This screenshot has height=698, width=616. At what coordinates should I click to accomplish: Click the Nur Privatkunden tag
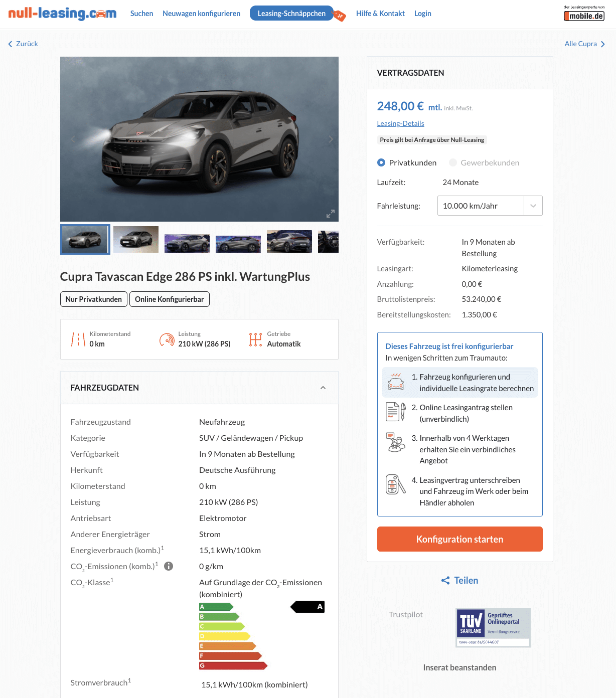93,299
